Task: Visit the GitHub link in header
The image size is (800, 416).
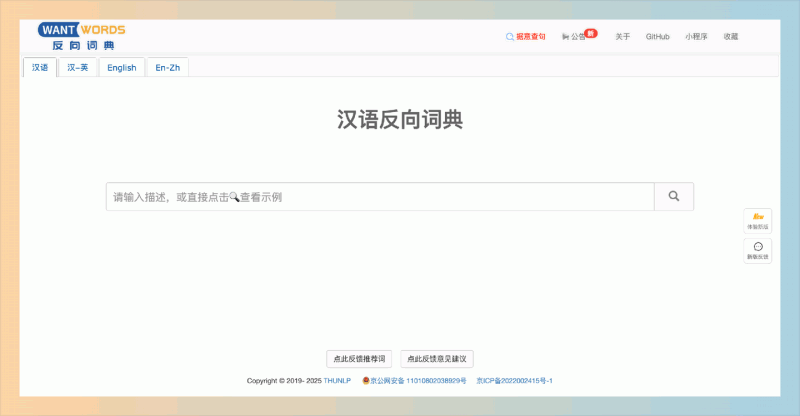Action: pos(658,37)
